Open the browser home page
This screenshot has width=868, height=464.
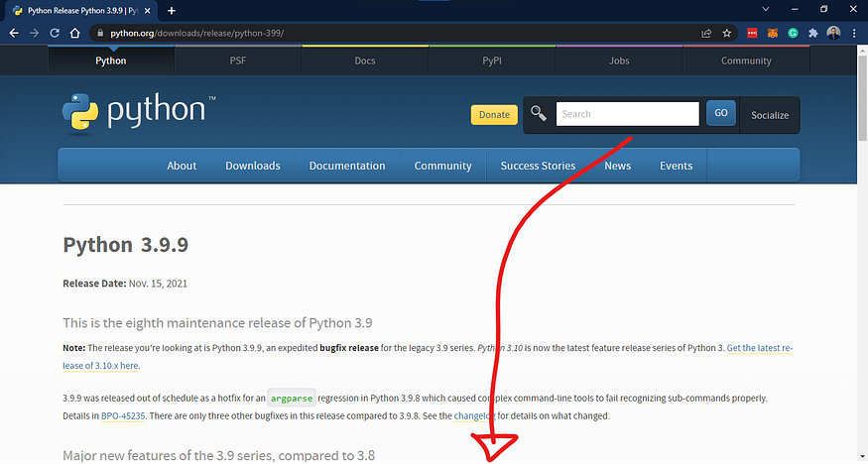click(74, 33)
